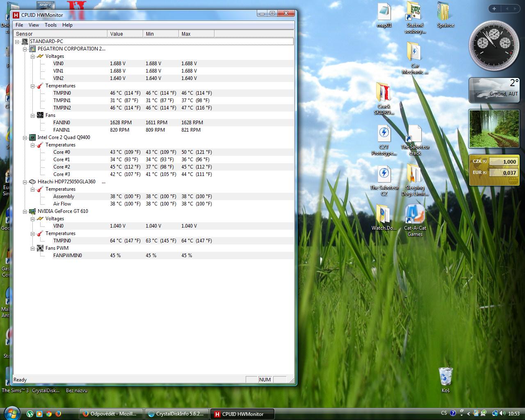This screenshot has width=525, height=420.
Task: Open the CZK currency dropdown in gadget
Action: (x=484, y=161)
